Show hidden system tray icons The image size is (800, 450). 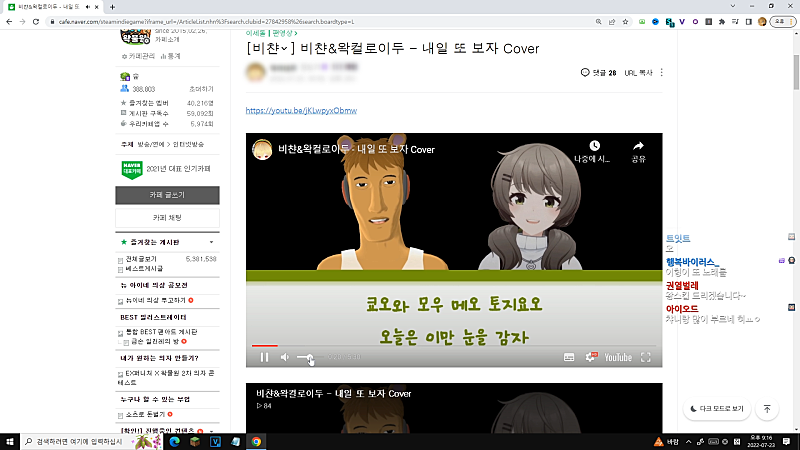coord(688,442)
